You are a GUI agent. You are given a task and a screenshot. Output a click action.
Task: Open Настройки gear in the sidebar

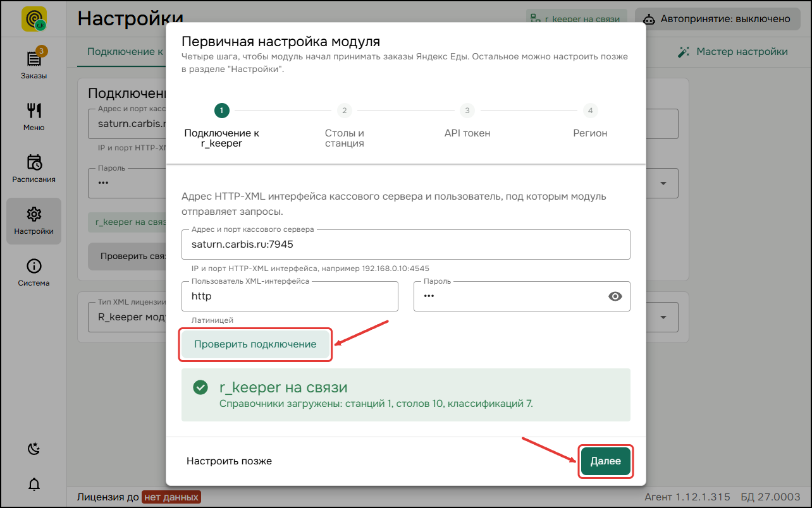34,221
